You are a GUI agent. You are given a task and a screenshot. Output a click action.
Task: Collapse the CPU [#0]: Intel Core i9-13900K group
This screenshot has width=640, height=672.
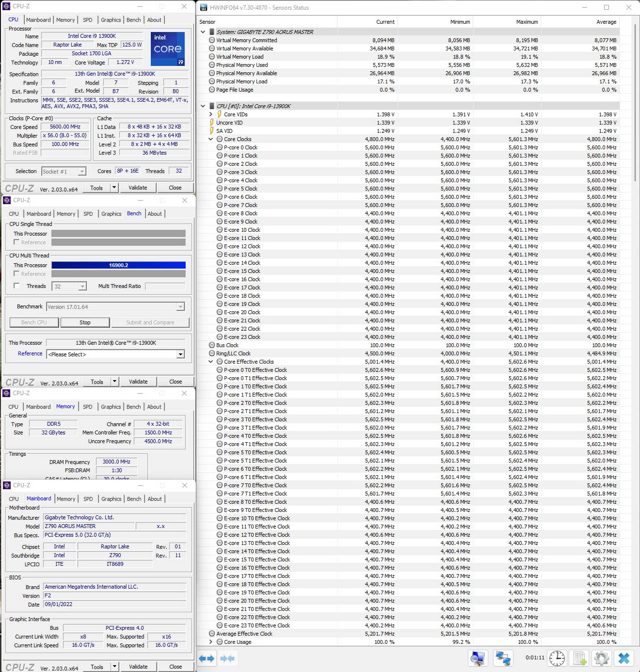tap(203, 106)
